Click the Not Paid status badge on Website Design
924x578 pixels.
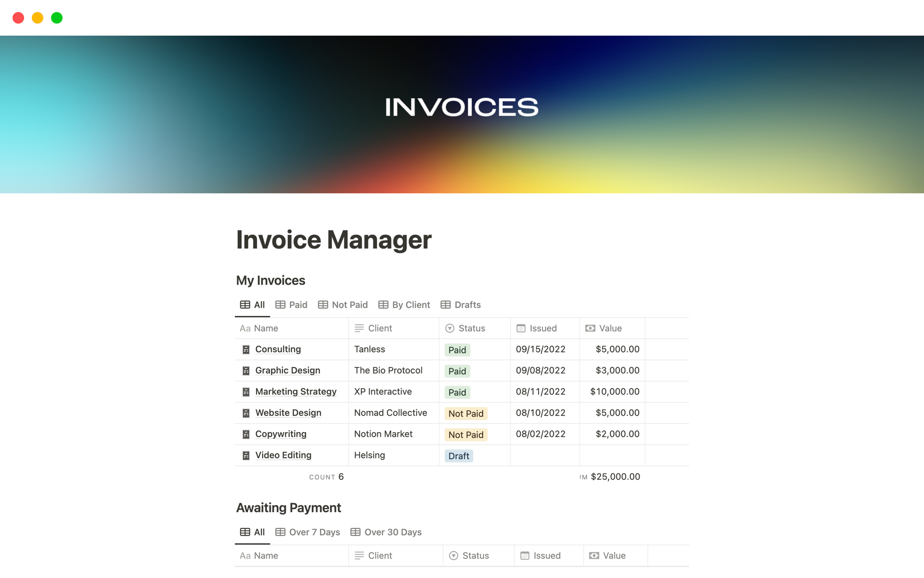point(466,412)
